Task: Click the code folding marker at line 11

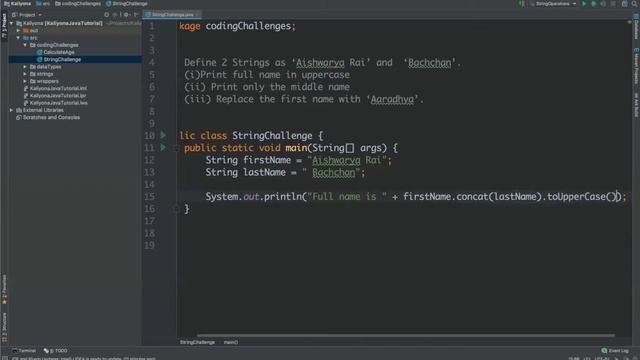Action: point(176,148)
